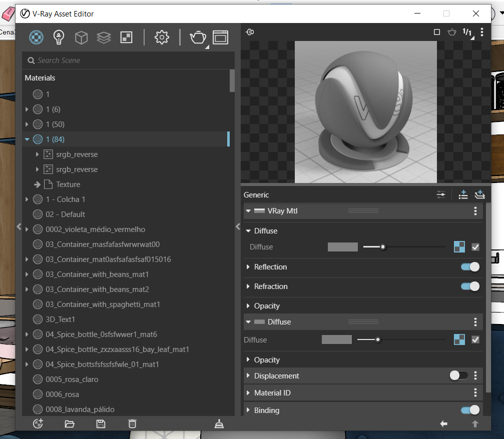The width and height of the screenshot is (504, 439).
Task: Open the VRay Mtl layer three-dot menu
Action: 475,211
